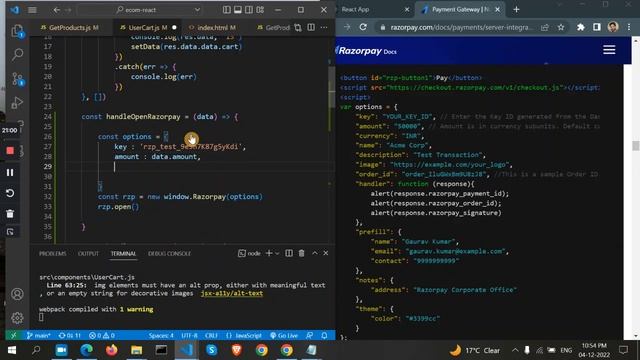
Task: Open Chrome extensions puzzle icon
Action: (580, 27)
